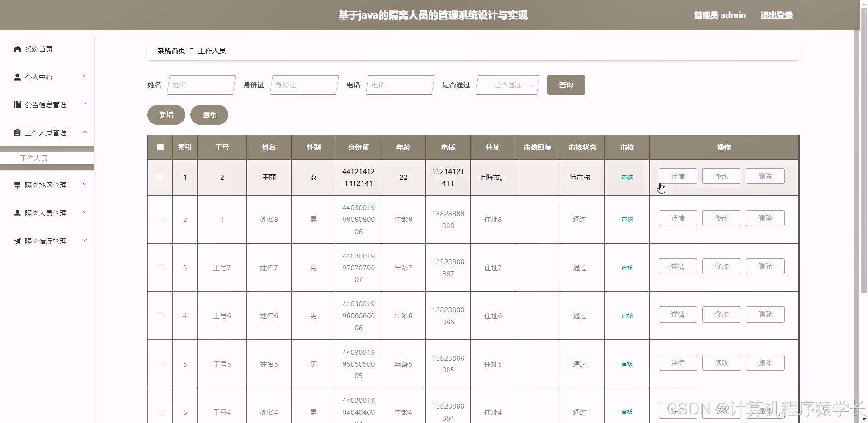Open 详情 for the 姓名8 row
Image resolution: width=868 pixels, height=423 pixels.
(x=678, y=218)
